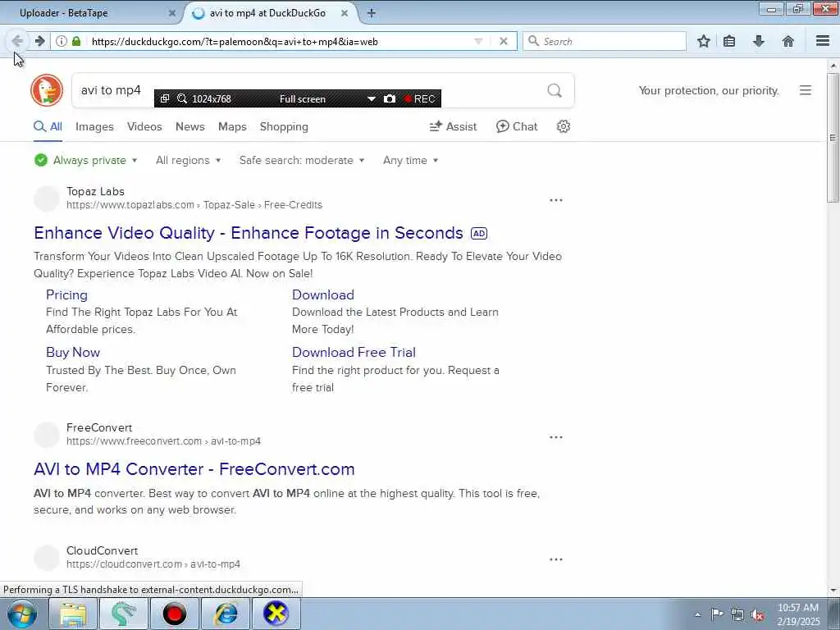Bookmark this page with the star icon
This screenshot has height=630, width=840.
(703, 41)
